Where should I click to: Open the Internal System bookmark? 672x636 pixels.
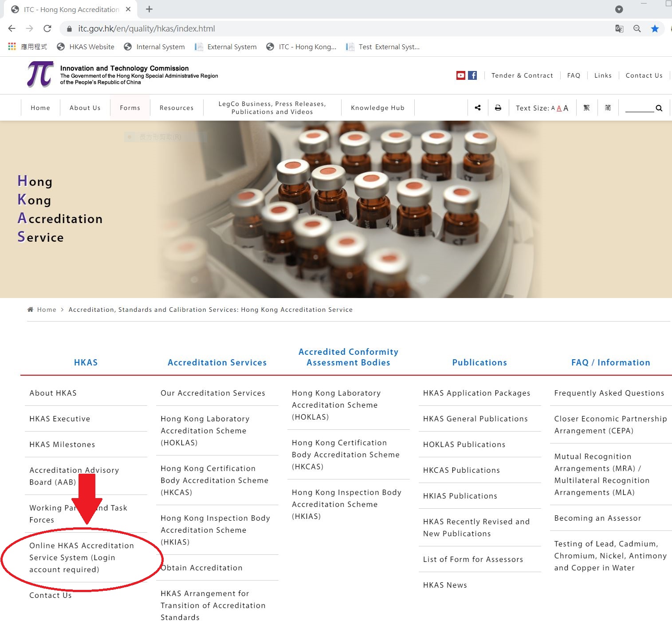point(154,47)
